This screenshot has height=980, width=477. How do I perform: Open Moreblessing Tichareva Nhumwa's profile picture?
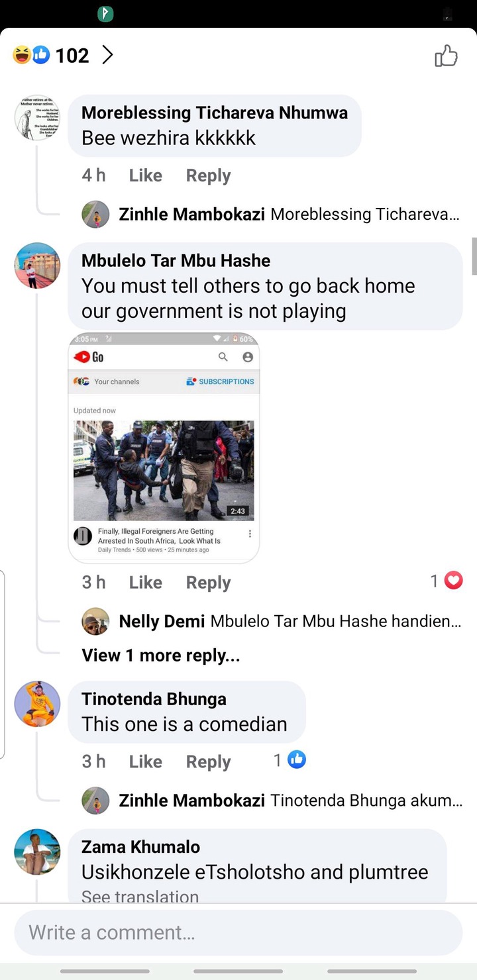click(x=37, y=117)
